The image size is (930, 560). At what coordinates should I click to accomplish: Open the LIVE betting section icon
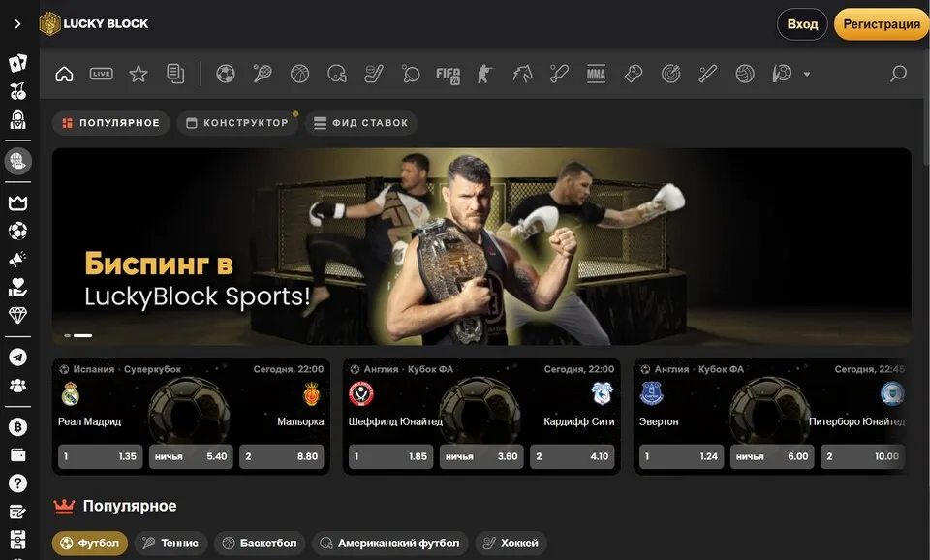pos(101,74)
